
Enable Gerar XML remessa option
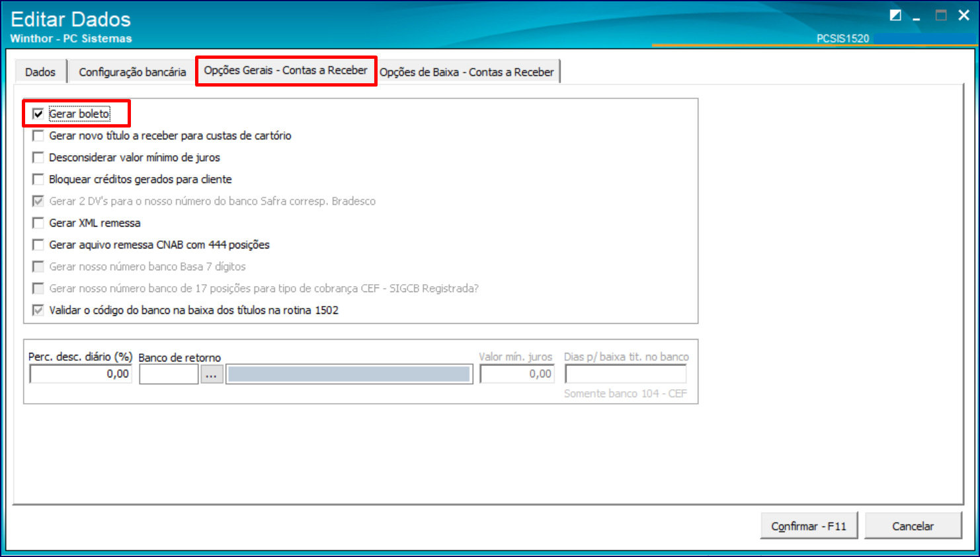click(x=38, y=223)
